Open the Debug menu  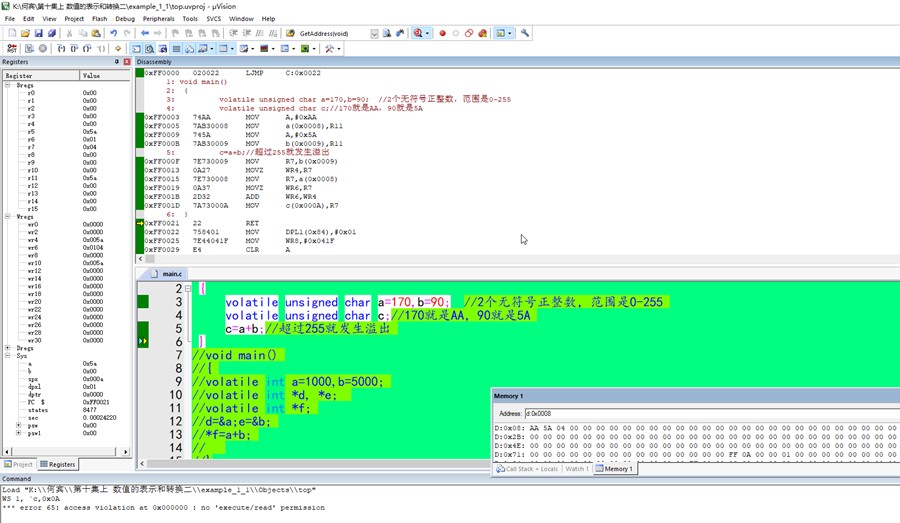[125, 18]
